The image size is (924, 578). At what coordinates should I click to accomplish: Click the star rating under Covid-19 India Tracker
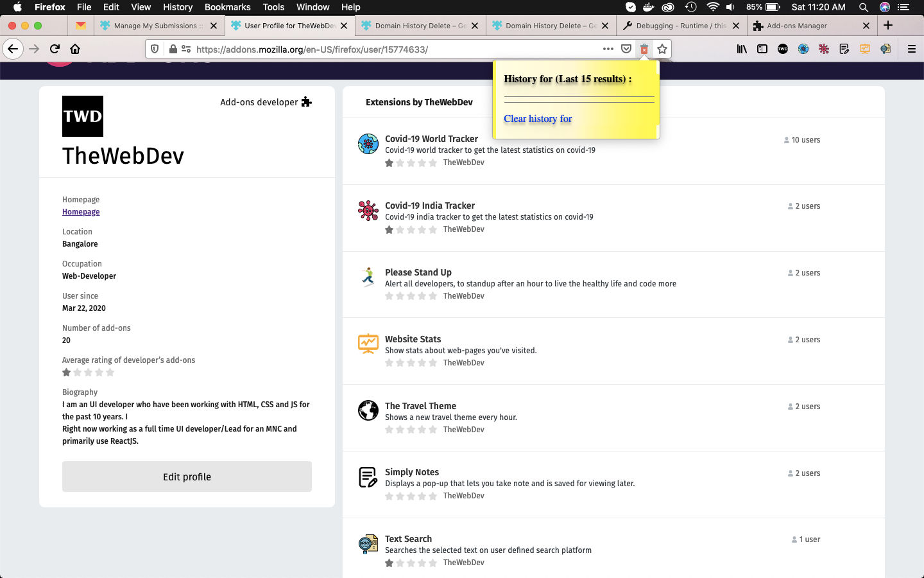(x=411, y=230)
